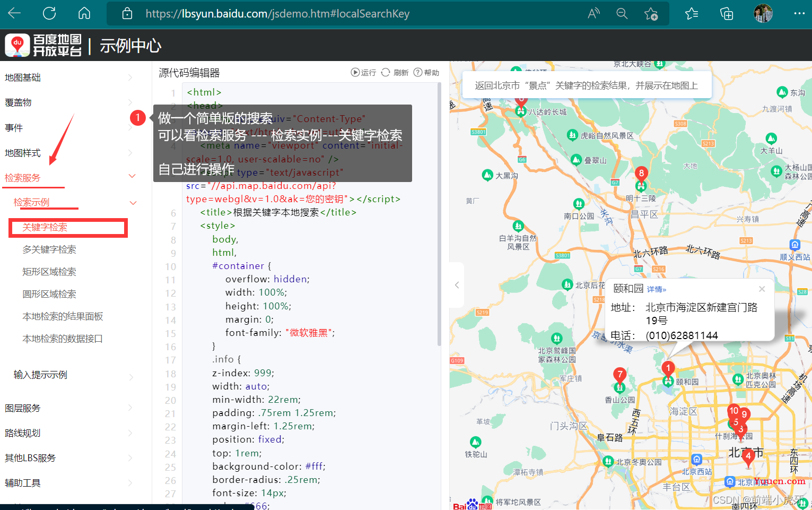Open 本地检索的结果面板 example
Screen dimensions: 812x510
pos(63,316)
